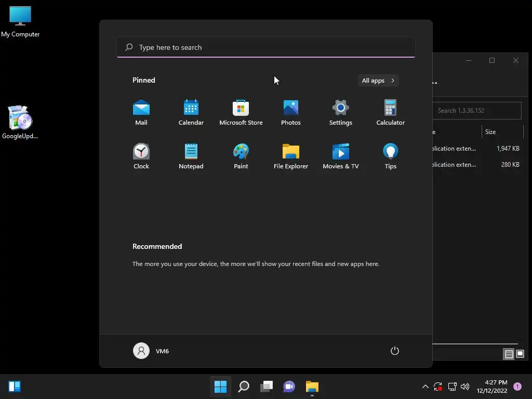Open Settings from the Start menu

click(x=341, y=113)
